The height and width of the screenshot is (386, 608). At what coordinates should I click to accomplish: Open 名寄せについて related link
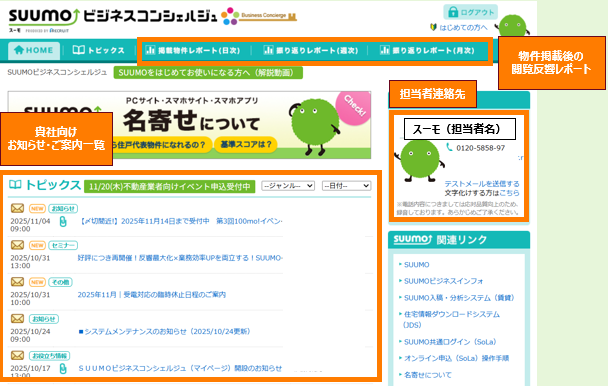pos(428,375)
